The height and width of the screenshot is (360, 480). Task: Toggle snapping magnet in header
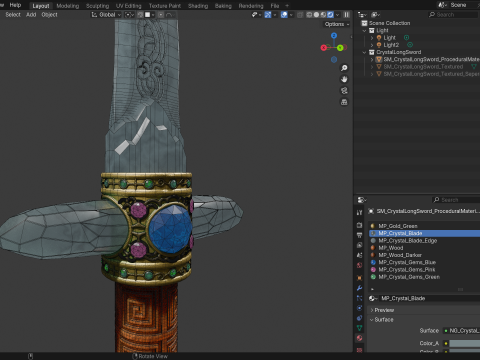click(x=141, y=15)
